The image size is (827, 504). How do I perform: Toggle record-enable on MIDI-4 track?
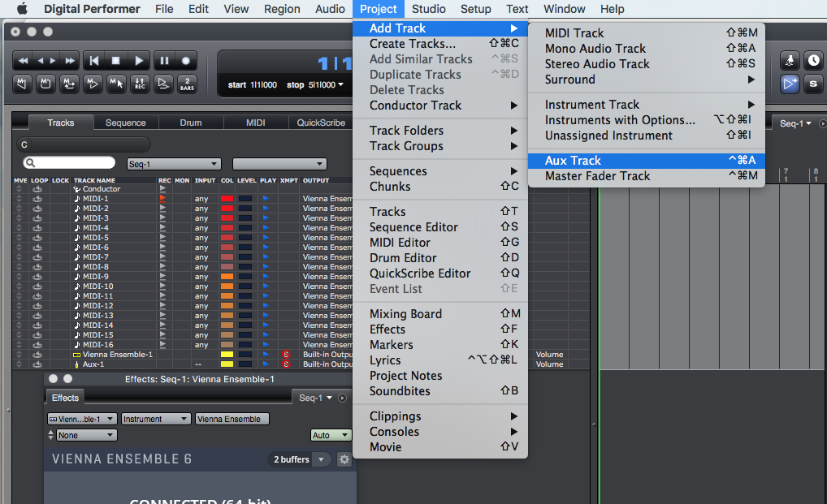click(162, 228)
